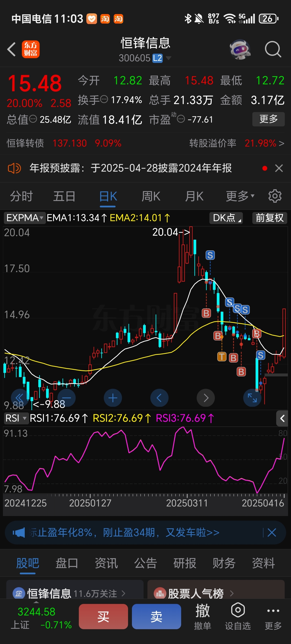Switch to 财务 tab

pos(224,563)
